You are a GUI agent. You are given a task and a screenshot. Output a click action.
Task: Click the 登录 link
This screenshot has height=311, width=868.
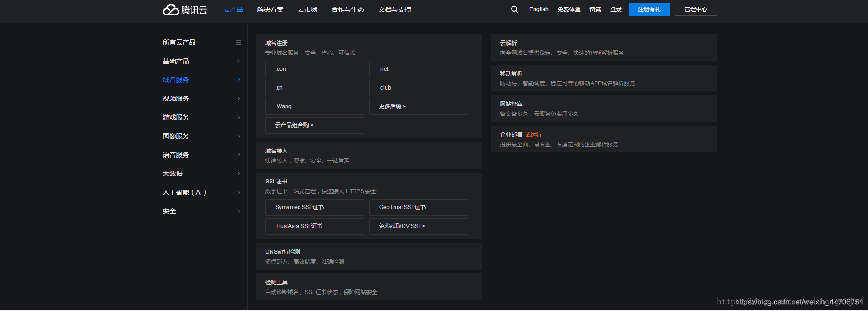pos(616,9)
